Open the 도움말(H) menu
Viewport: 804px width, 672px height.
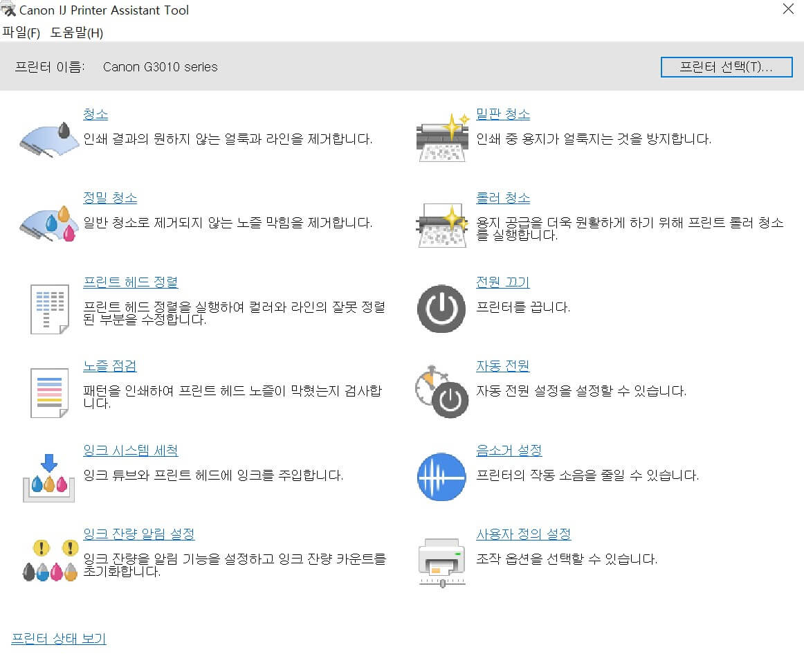(76, 33)
